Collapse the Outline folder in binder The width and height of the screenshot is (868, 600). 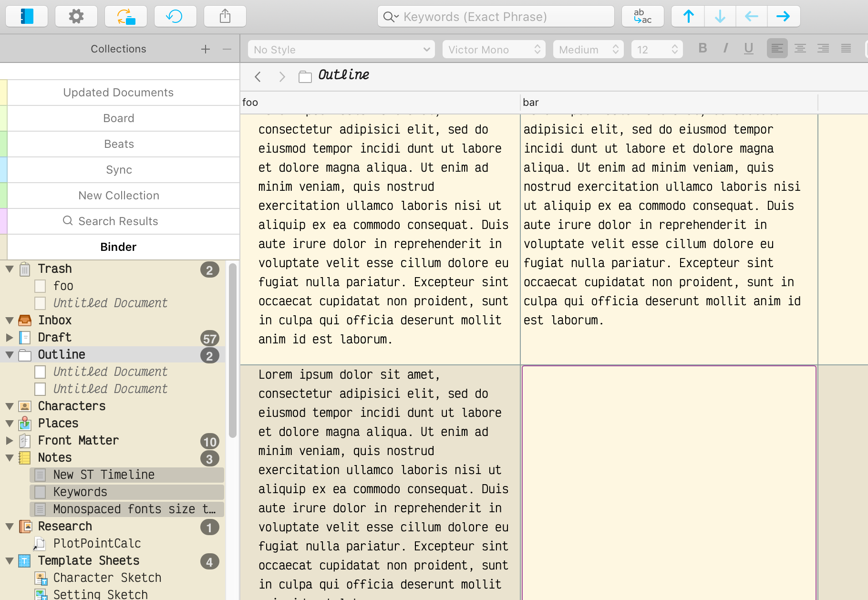click(x=10, y=355)
